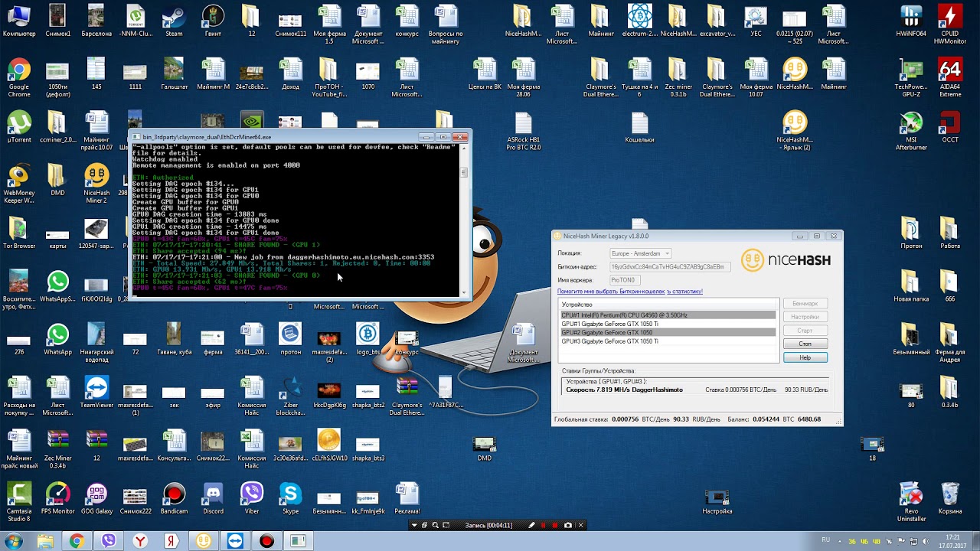
Task: Open the Bitcoin wallet help link
Action: [x=610, y=292]
